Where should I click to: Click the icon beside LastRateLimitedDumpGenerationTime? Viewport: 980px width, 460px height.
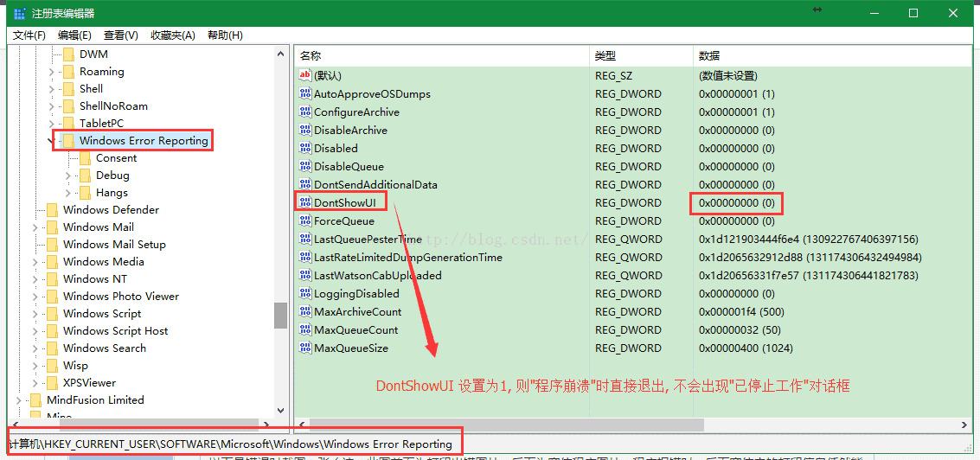[305, 257]
